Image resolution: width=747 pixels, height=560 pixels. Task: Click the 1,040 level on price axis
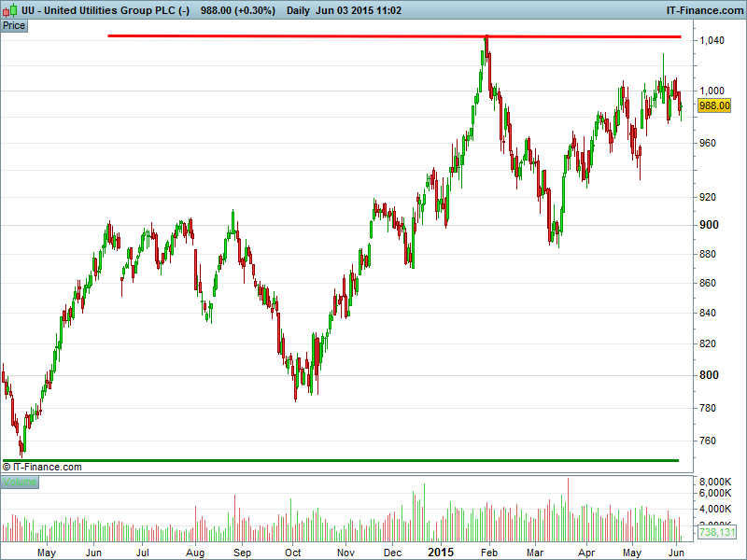[x=712, y=41]
